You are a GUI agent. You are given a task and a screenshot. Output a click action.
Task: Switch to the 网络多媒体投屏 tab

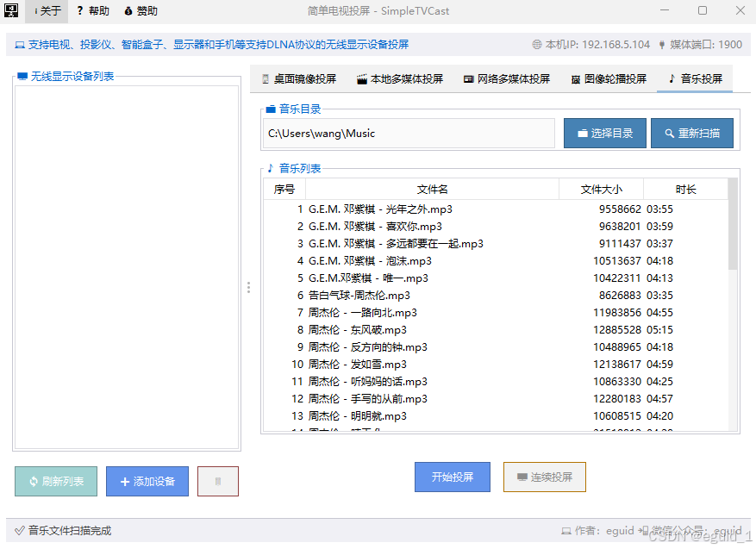[506, 79]
